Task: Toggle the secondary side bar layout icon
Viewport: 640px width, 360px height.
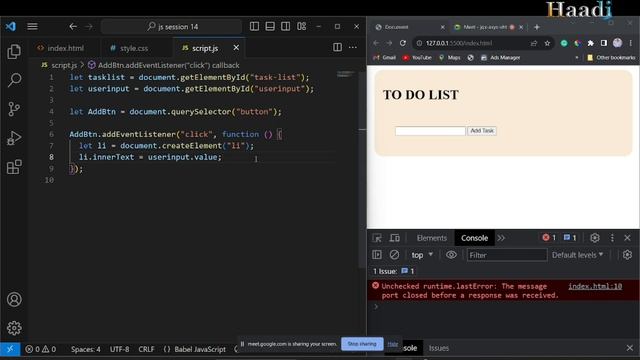Action: pos(285,27)
